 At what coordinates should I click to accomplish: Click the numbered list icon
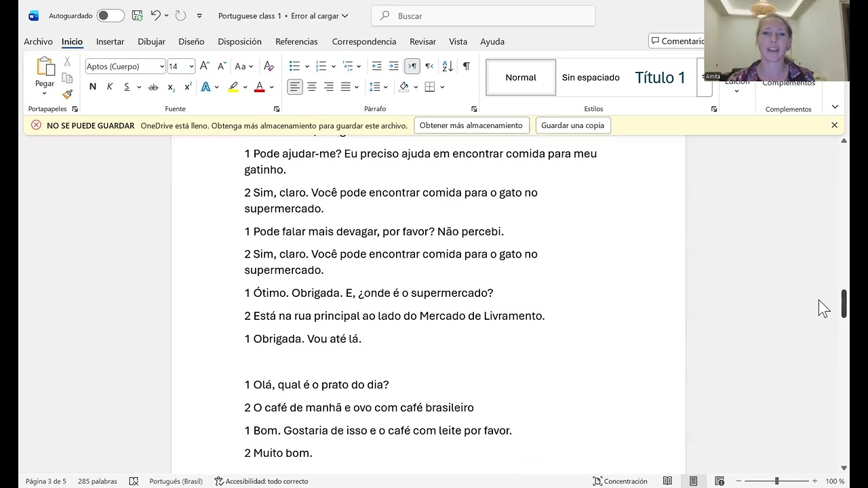click(x=321, y=66)
